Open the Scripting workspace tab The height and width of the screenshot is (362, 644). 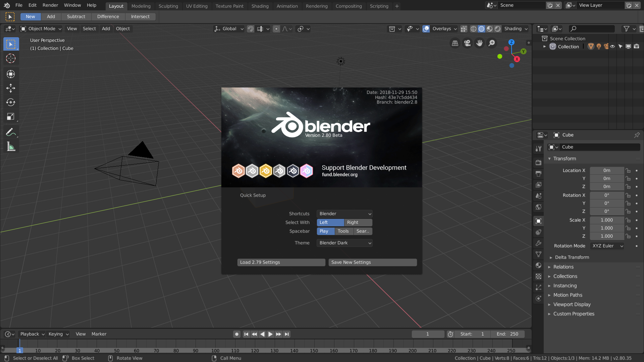coord(379,6)
